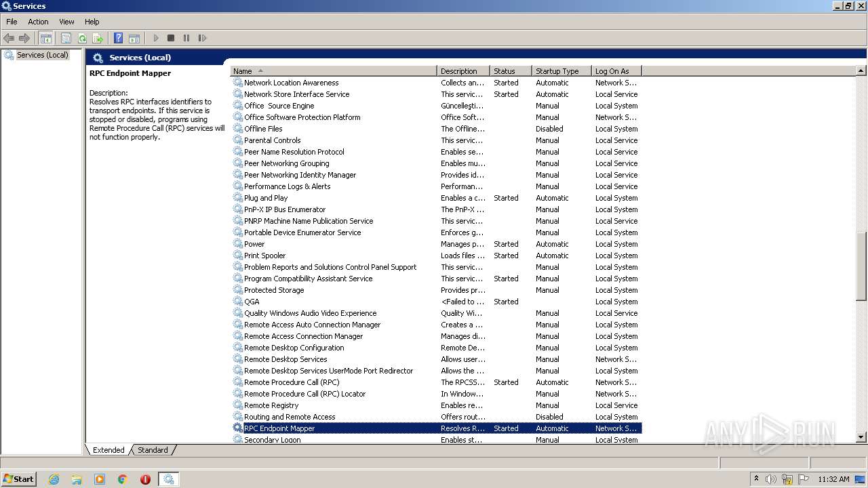Show hidden tray icons arrow
Image resolution: width=868 pixels, height=488 pixels.
pyautogui.click(x=756, y=479)
